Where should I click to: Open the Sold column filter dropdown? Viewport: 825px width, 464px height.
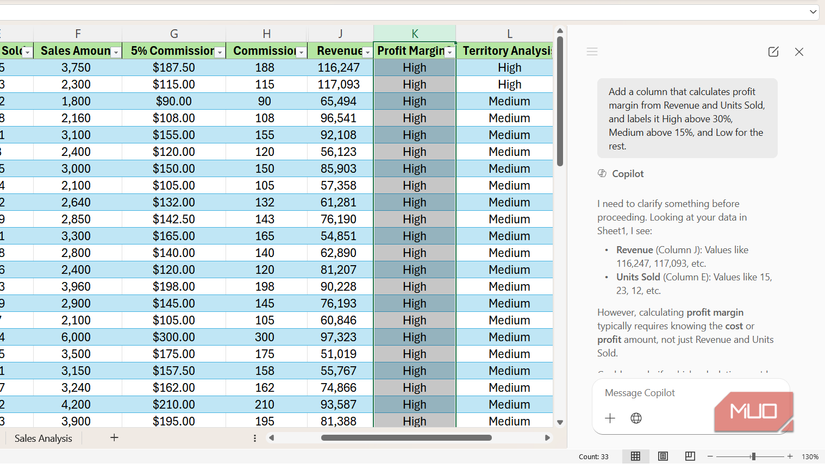pyautogui.click(x=27, y=52)
